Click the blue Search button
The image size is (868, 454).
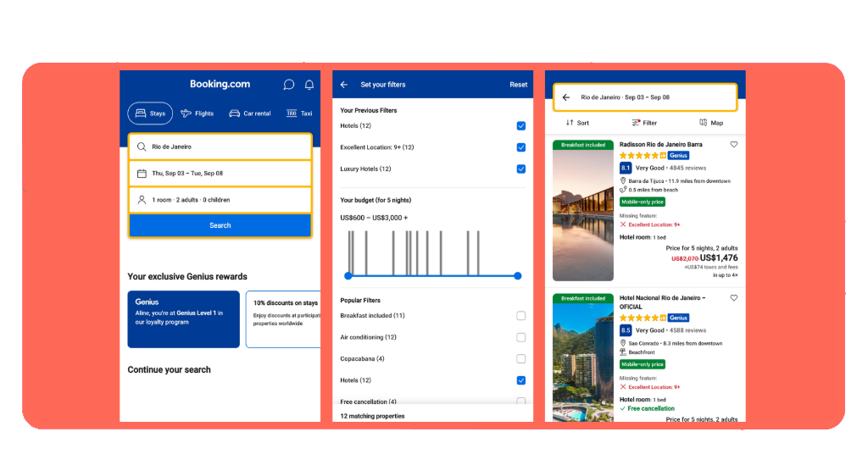click(220, 225)
